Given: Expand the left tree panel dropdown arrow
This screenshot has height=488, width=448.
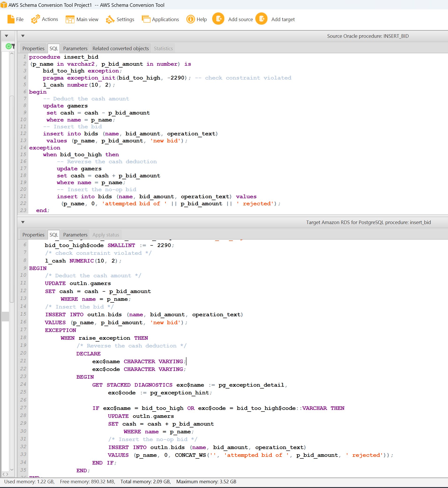Looking at the screenshot, I should point(7,36).
